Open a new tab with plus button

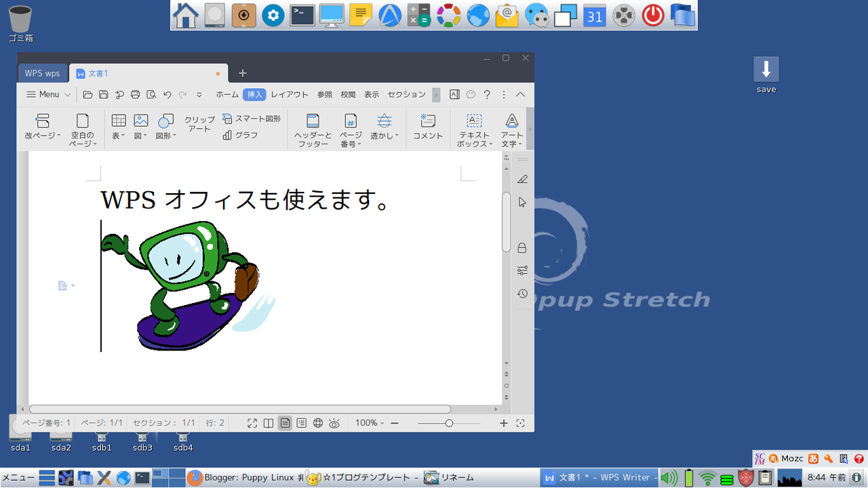pos(242,73)
